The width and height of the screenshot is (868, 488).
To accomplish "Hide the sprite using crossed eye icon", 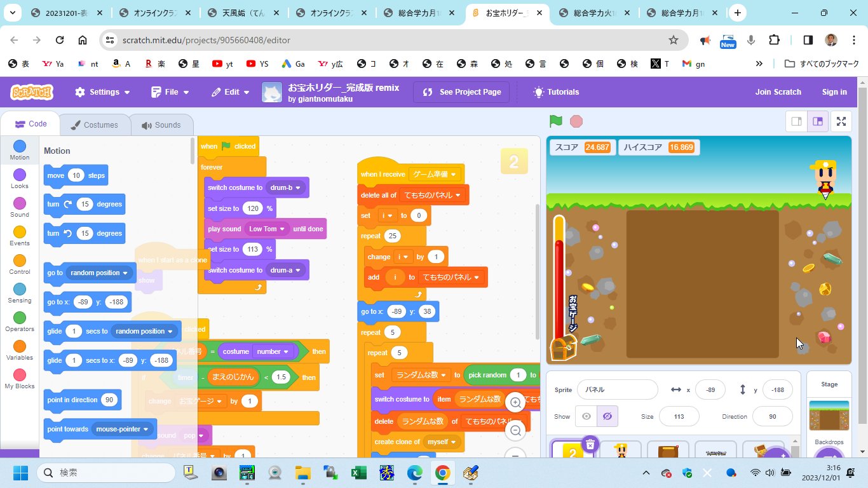I will (607, 417).
